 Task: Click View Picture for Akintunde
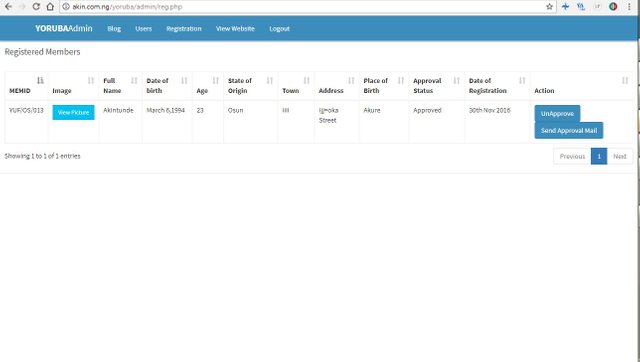tap(73, 112)
